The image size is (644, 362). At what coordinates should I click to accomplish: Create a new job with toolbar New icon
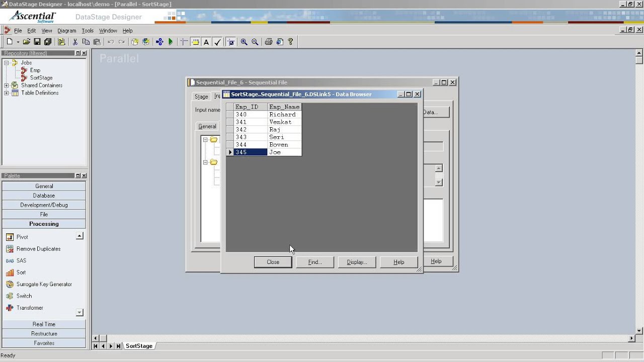click(10, 42)
